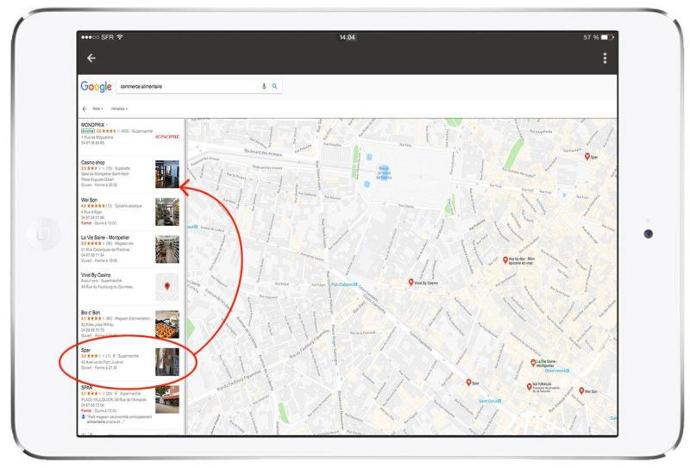The image size is (690, 468).
Task: Open the Wei Son store photo thumbnail
Action: 167,211
